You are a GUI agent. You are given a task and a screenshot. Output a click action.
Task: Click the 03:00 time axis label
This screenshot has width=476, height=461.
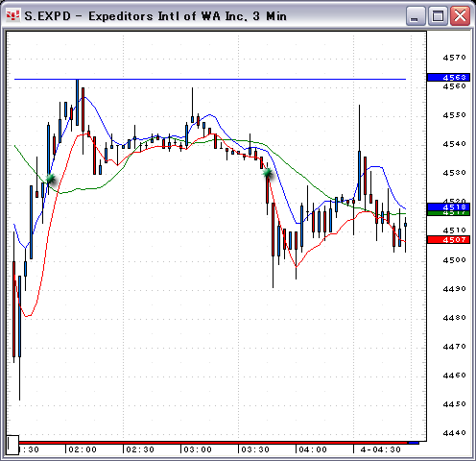[x=198, y=449]
